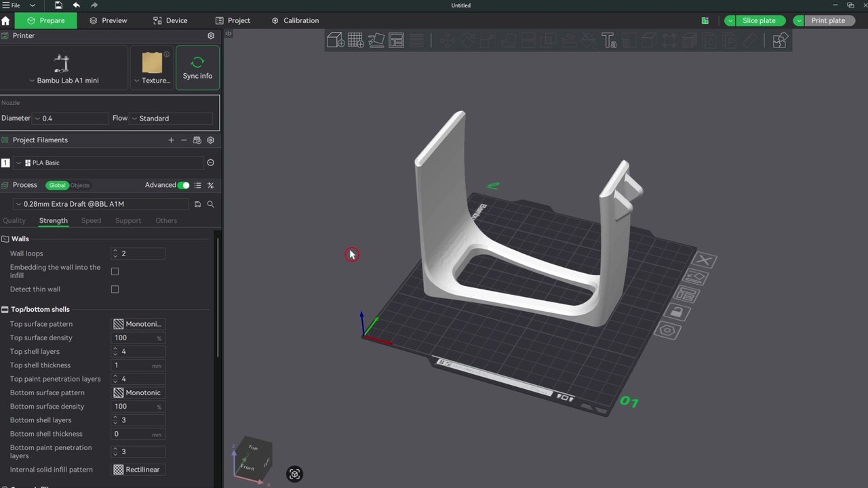
Task: Switch to the Preview tab
Action: click(108, 20)
